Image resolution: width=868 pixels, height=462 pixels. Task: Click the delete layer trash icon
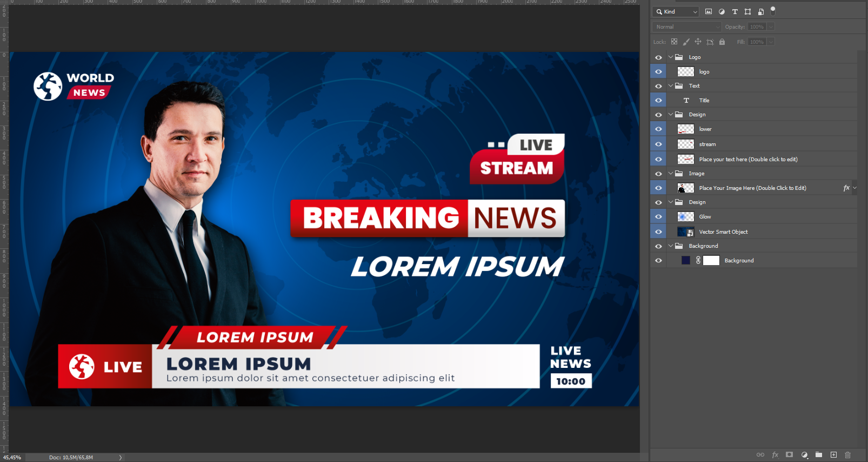[847, 455]
